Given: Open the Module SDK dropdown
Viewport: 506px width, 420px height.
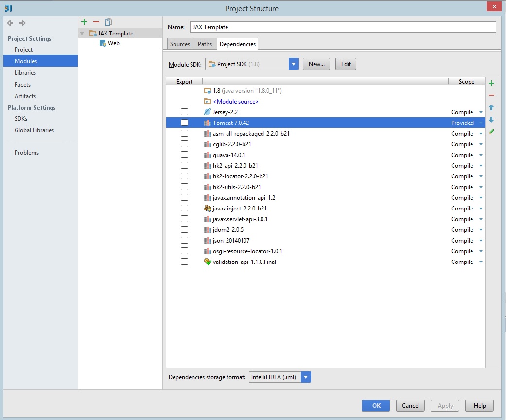Looking at the screenshot, I should [293, 64].
